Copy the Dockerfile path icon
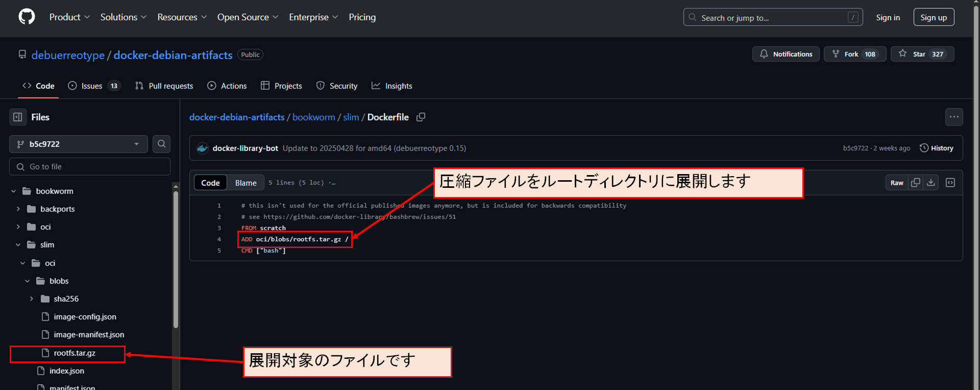The height and width of the screenshot is (390, 980). click(x=421, y=117)
